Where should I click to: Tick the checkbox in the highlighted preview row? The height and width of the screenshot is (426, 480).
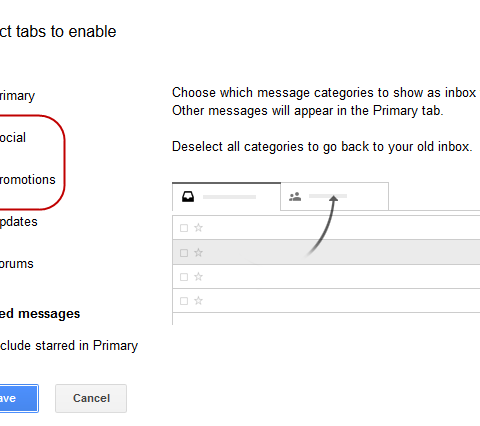(x=184, y=253)
